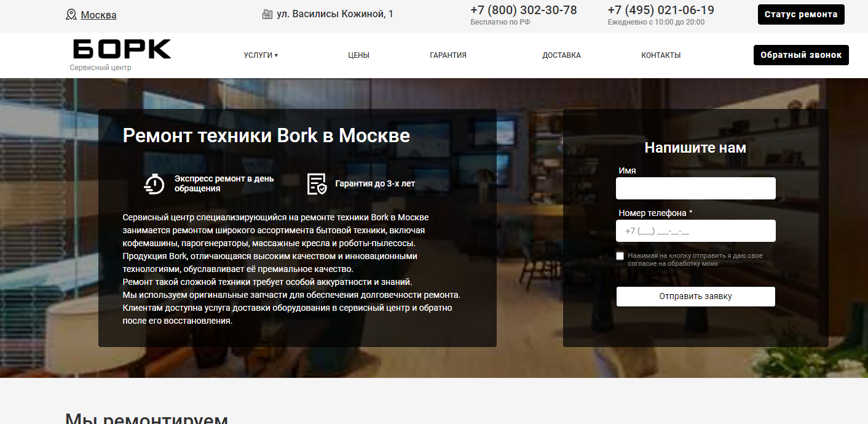Image resolution: width=868 pixels, height=424 pixels.
Task: Focus the Имя input field
Action: tap(696, 188)
